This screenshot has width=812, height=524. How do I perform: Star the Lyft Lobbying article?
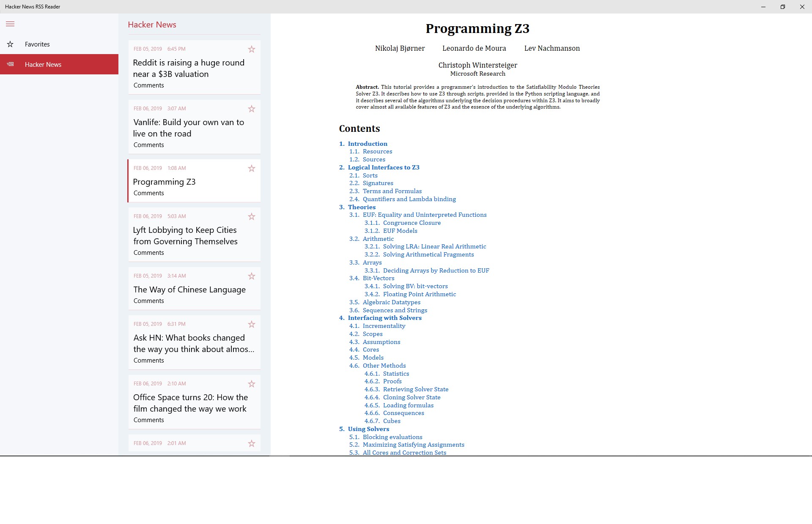pyautogui.click(x=252, y=217)
